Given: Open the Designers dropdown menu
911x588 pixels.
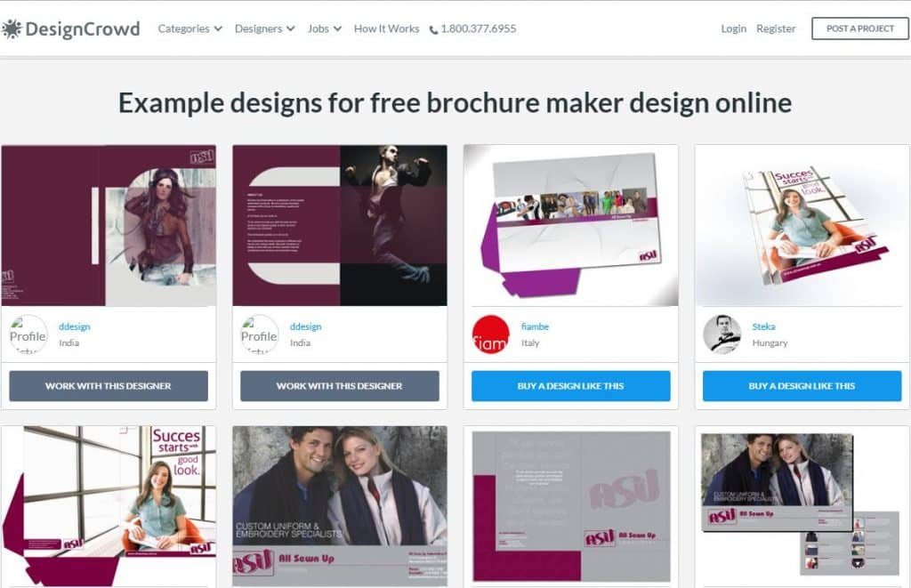Looking at the screenshot, I should (265, 28).
